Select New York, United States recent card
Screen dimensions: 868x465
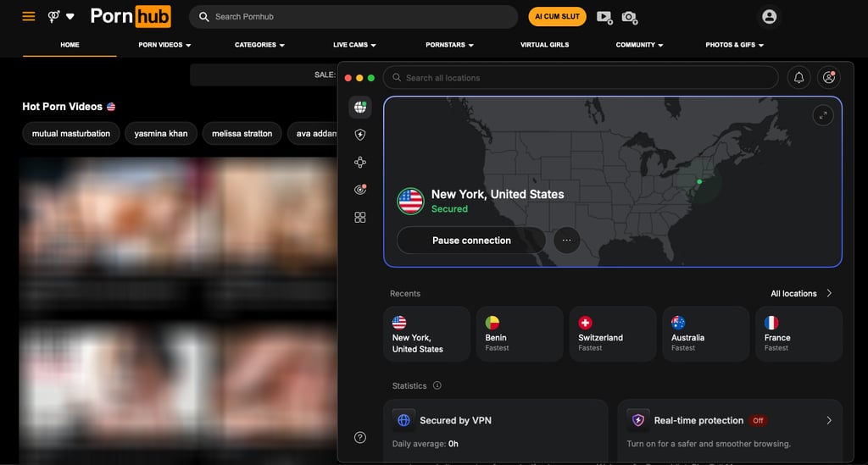click(x=427, y=335)
